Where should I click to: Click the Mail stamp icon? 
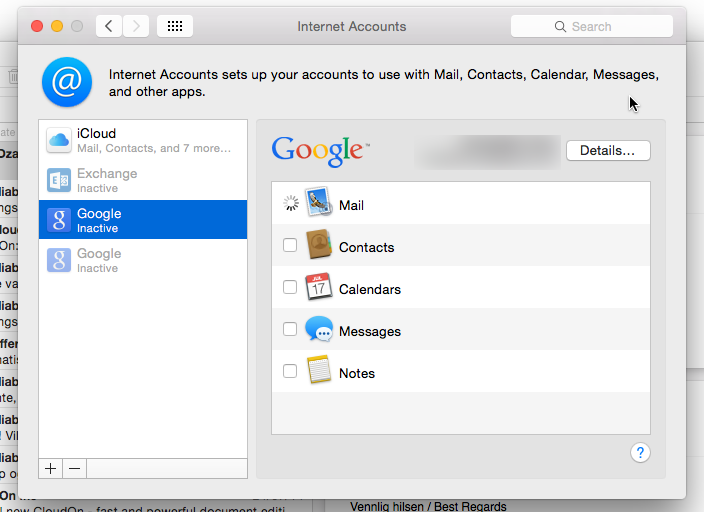click(319, 202)
